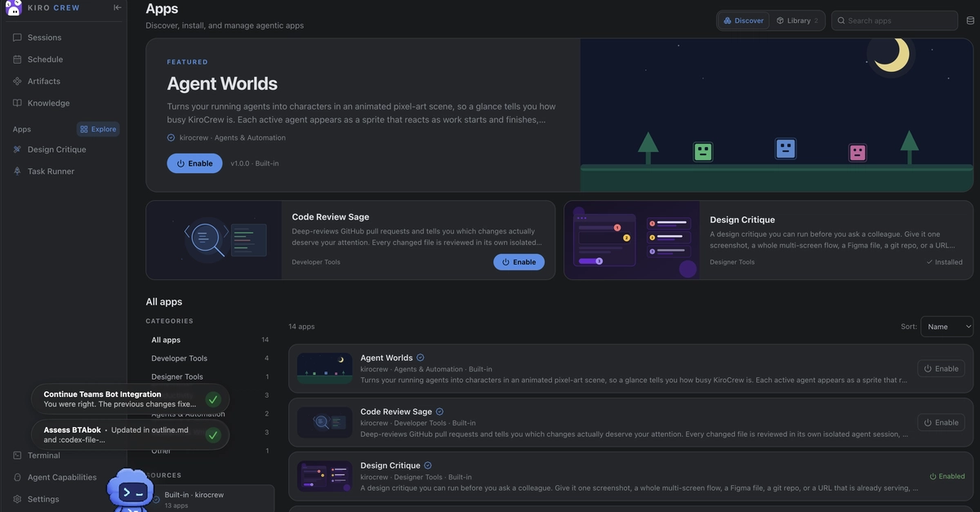Screen dimensions: 980x512
Task: Open Design Critique card title
Action: click(742, 220)
